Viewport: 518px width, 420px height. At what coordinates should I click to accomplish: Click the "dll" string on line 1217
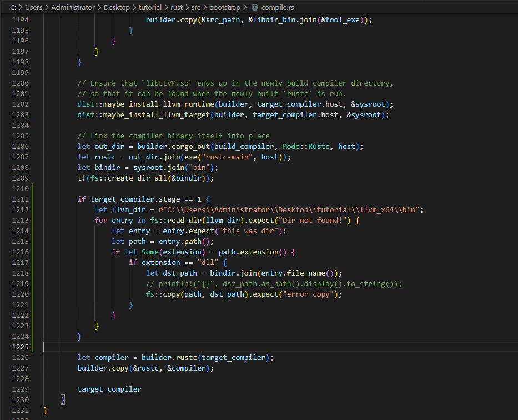coord(207,262)
